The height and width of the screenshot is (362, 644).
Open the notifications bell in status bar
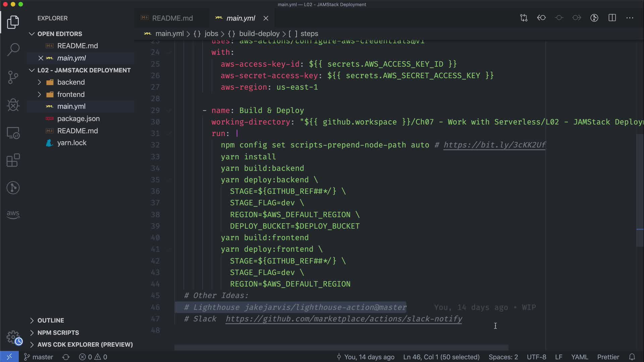pyautogui.click(x=632, y=357)
